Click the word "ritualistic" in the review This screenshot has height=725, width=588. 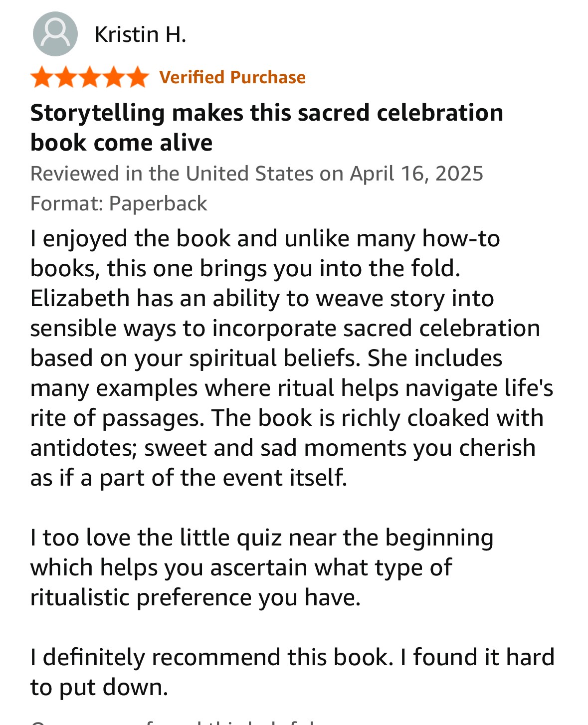(80, 597)
